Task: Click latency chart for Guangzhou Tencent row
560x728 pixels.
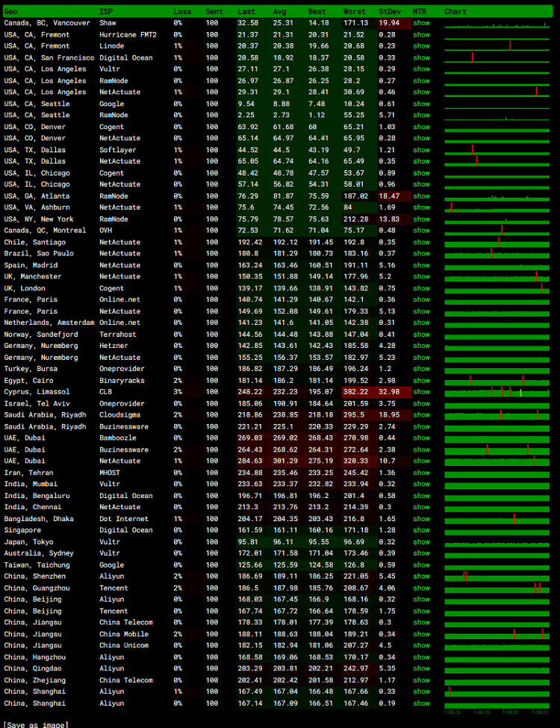Action: pos(497,588)
